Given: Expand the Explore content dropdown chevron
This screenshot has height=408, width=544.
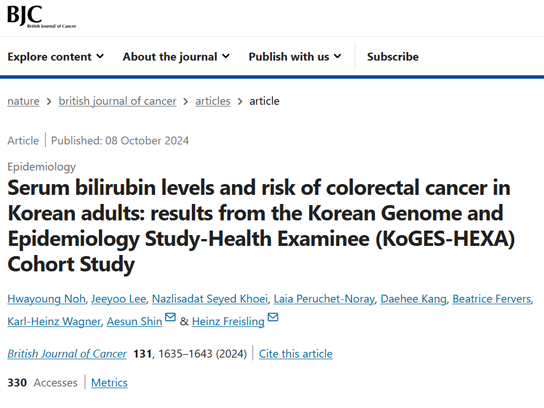Looking at the screenshot, I should pyautogui.click(x=100, y=56).
